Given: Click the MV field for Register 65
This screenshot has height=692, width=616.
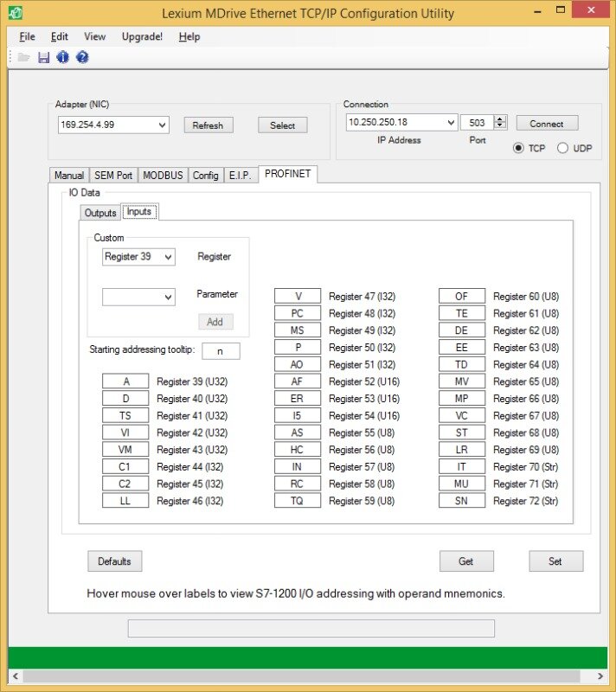Looking at the screenshot, I should click(462, 381).
